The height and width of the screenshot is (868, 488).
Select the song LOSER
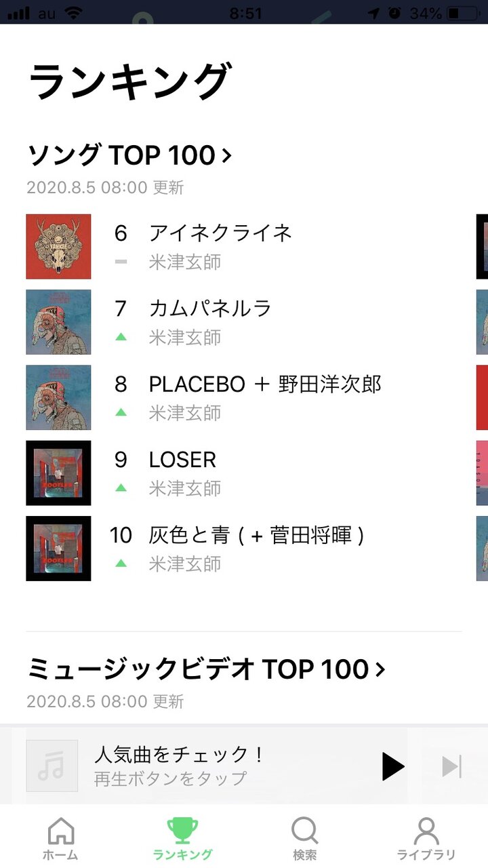(x=182, y=460)
